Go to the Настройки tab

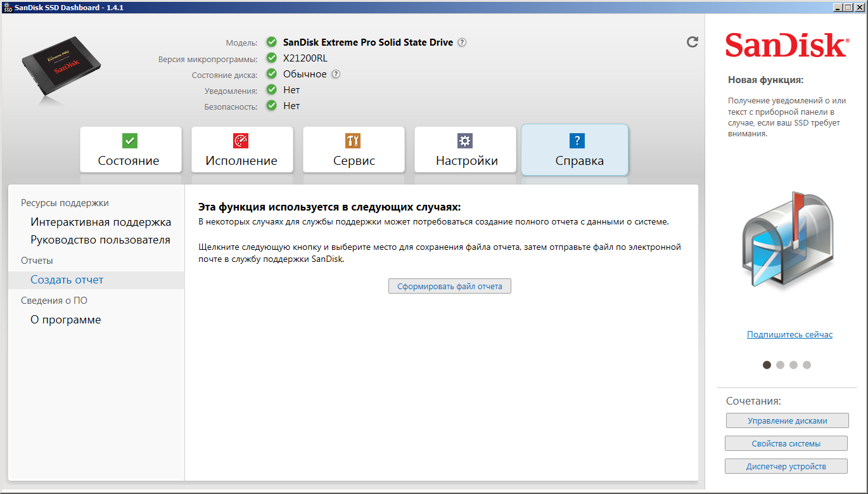pyautogui.click(x=465, y=150)
